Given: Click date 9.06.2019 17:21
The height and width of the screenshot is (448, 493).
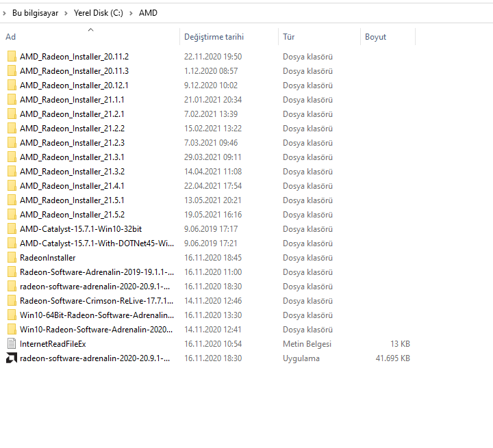Looking at the screenshot, I should tap(211, 243).
